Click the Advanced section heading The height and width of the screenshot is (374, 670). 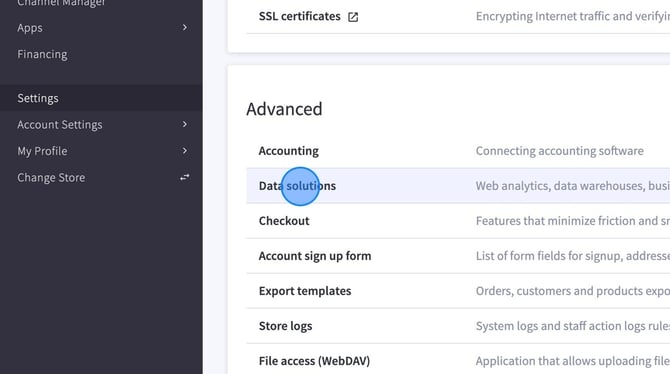(x=284, y=109)
